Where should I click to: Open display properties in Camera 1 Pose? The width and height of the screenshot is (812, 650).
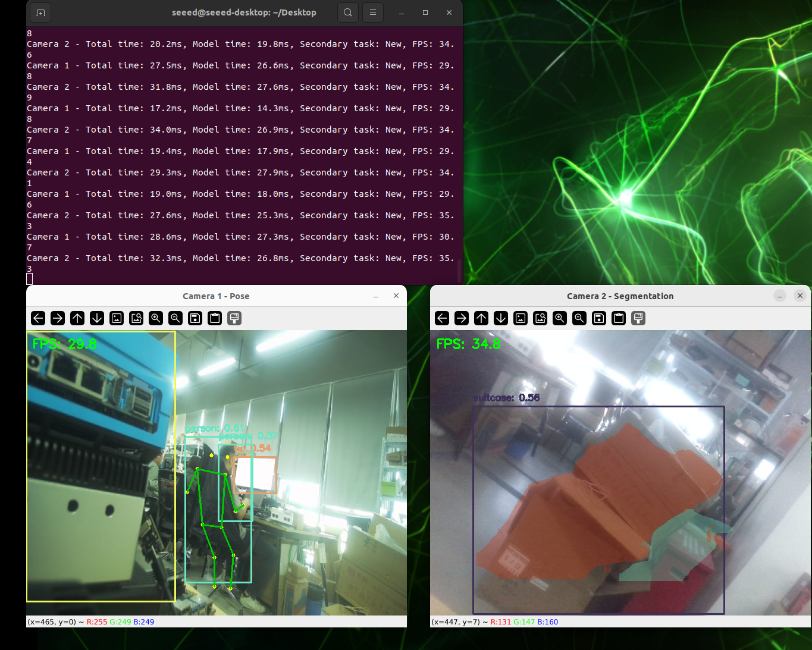234,318
